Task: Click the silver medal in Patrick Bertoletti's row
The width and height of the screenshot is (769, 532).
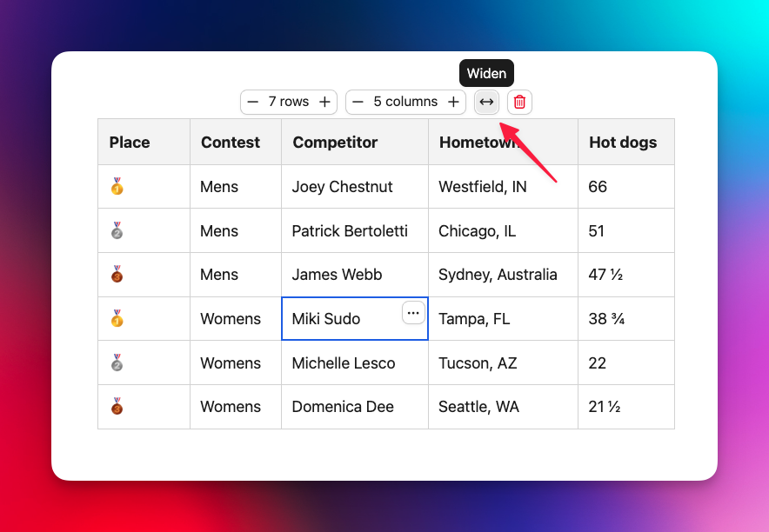Action: 117,230
